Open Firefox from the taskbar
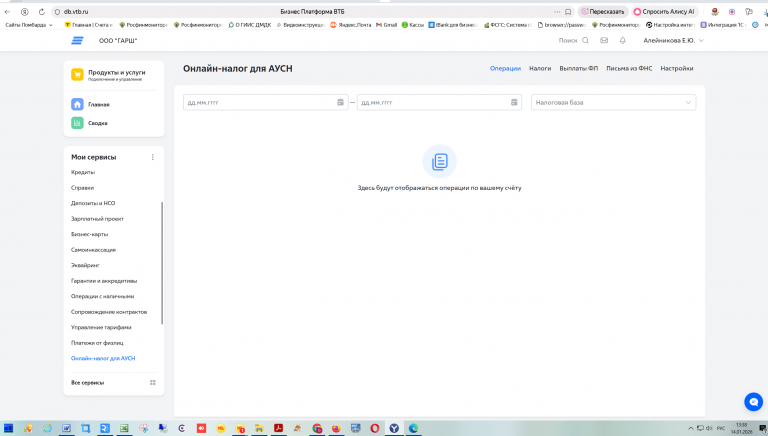This screenshot has width=768, height=436. click(336, 428)
